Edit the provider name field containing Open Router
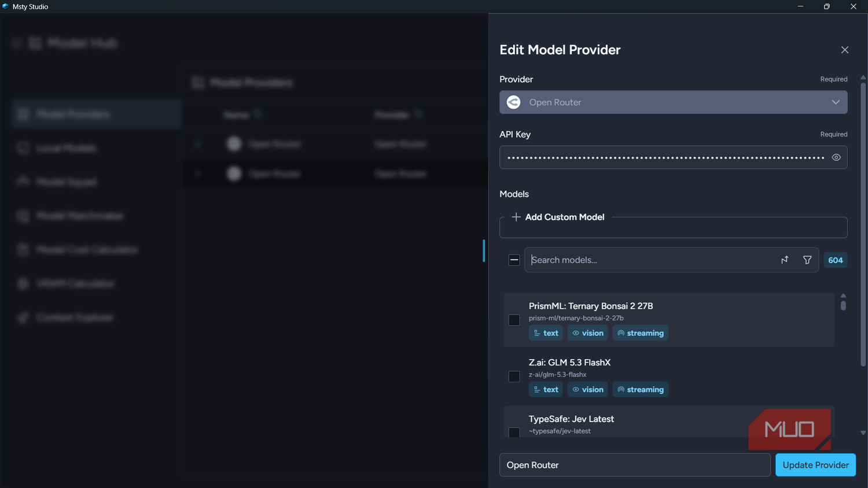Screen dimensions: 868x488 [x=635, y=465]
